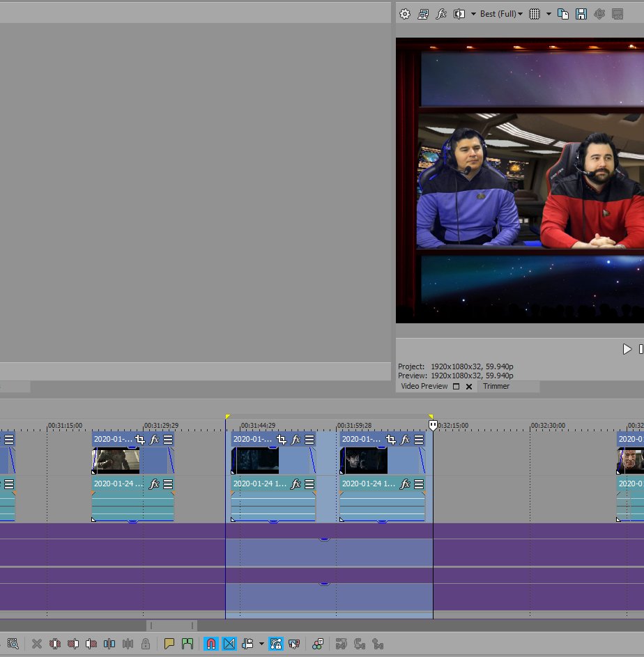The height and width of the screenshot is (657, 644).
Task: Open Pan/Crop on video clip at 00:31:29
Action: tap(139, 439)
